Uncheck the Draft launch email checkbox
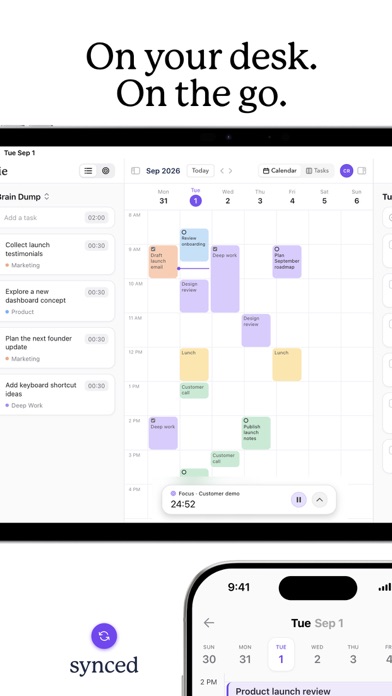Image resolution: width=392 pixels, height=696 pixels. click(x=153, y=249)
